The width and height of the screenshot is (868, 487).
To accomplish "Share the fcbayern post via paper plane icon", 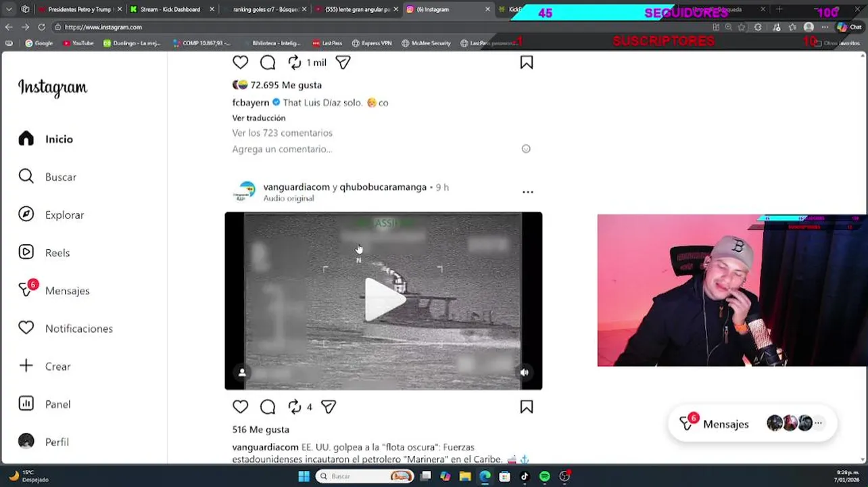I will (x=343, y=62).
